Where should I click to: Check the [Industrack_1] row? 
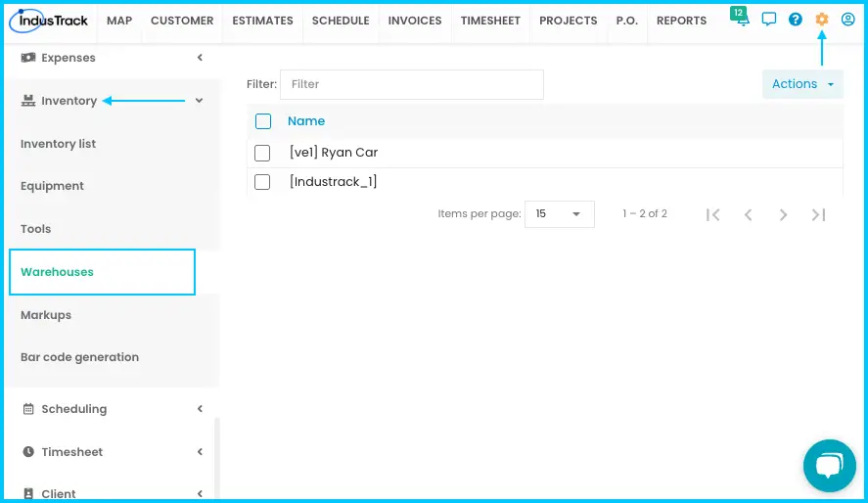coord(262,181)
